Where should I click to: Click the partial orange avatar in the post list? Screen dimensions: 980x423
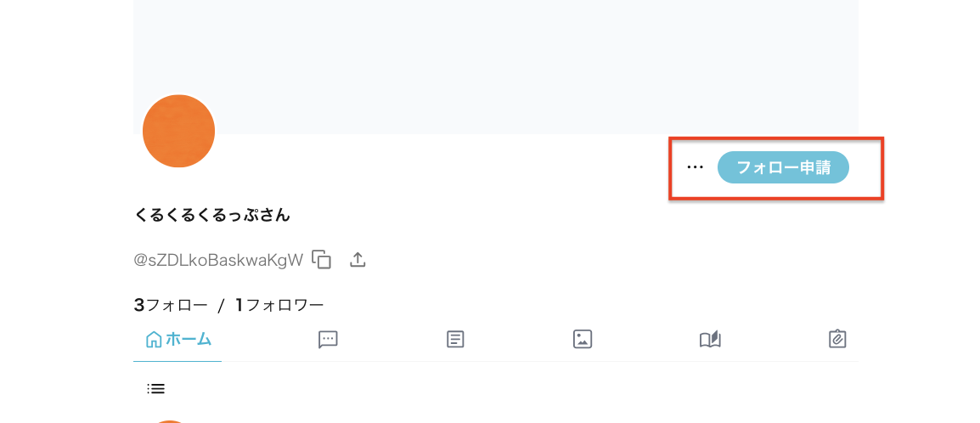tap(170, 422)
